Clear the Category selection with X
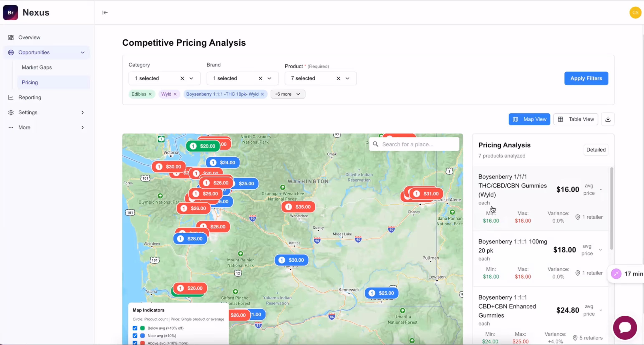Image resolution: width=644 pixels, height=345 pixels. (x=182, y=79)
